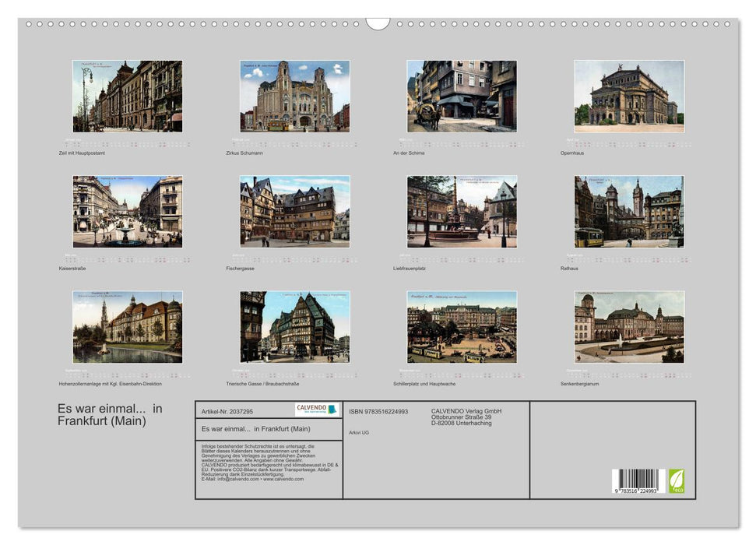Viewport: 756px width, 545px height.
Task: Click the CALVENDO logo
Action: pos(317,410)
